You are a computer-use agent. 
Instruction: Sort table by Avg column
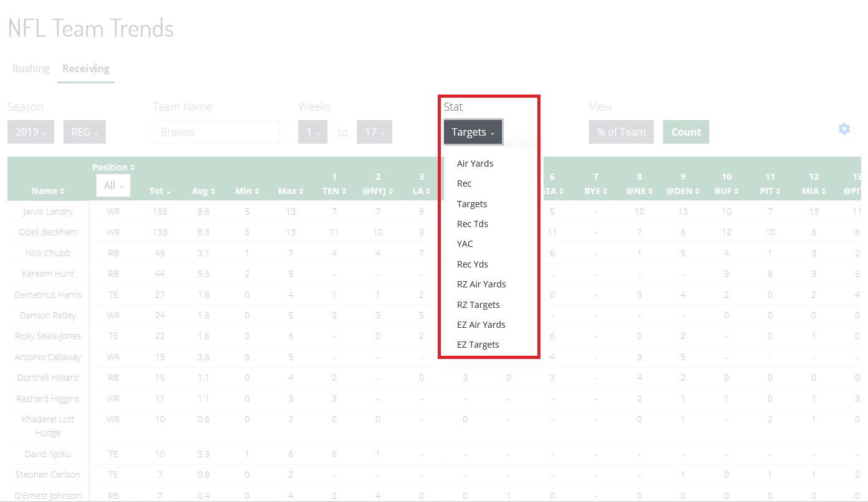pos(203,191)
